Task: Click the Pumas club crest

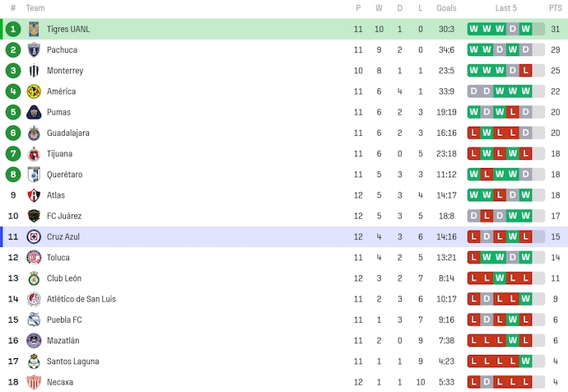Action: [x=34, y=112]
